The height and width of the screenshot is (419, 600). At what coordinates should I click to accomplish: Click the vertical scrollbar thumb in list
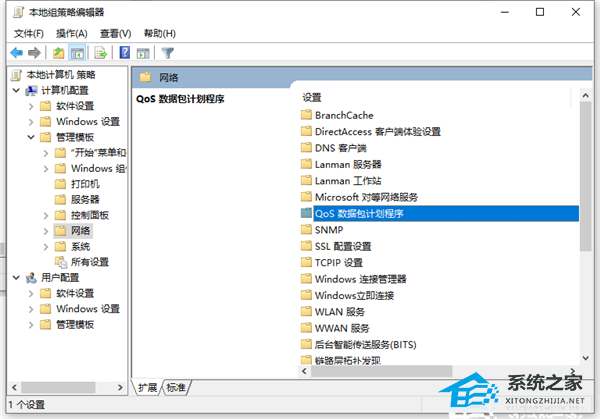[585, 176]
